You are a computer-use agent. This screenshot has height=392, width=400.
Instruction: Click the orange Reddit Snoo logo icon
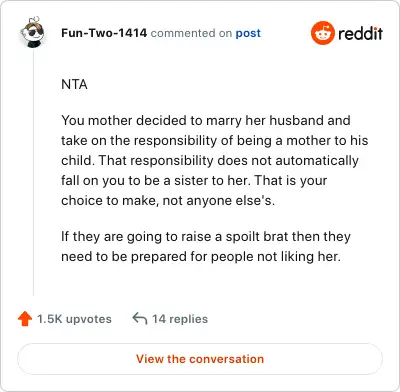coord(322,33)
